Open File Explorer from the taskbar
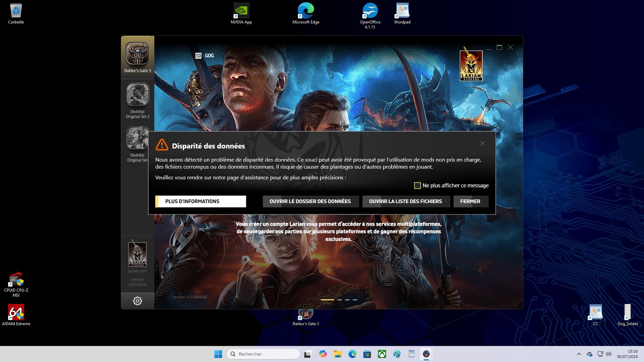This screenshot has height=362, width=644. click(x=337, y=354)
